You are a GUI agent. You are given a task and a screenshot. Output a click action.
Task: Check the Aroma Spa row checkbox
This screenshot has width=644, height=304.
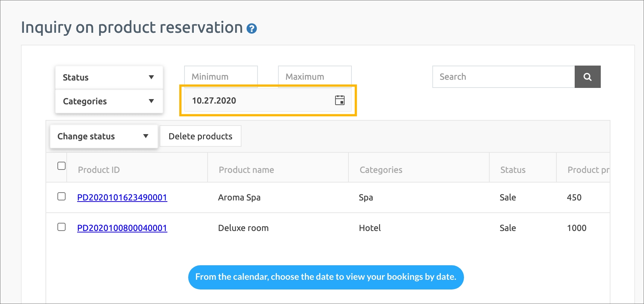pyautogui.click(x=61, y=196)
